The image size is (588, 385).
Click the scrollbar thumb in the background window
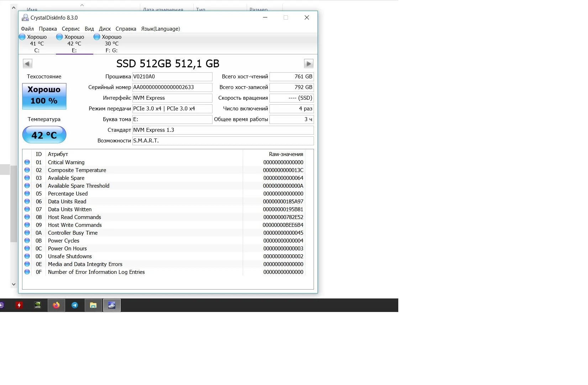[14, 204]
